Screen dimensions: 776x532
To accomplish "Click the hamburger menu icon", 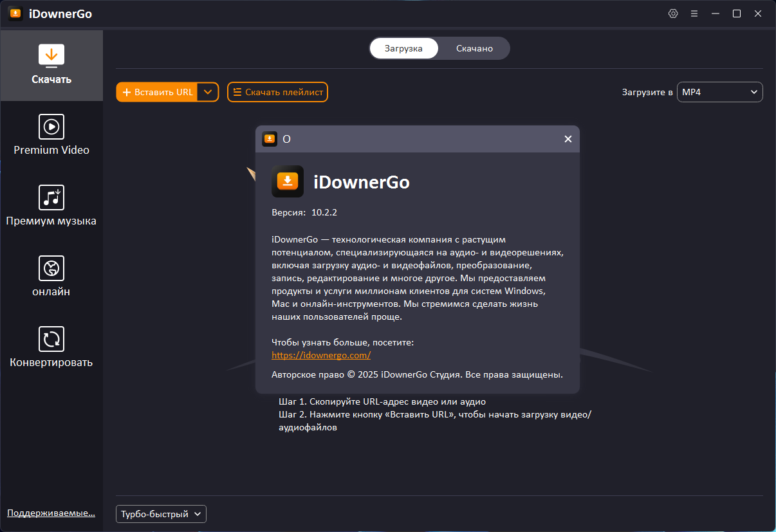I will coord(694,13).
